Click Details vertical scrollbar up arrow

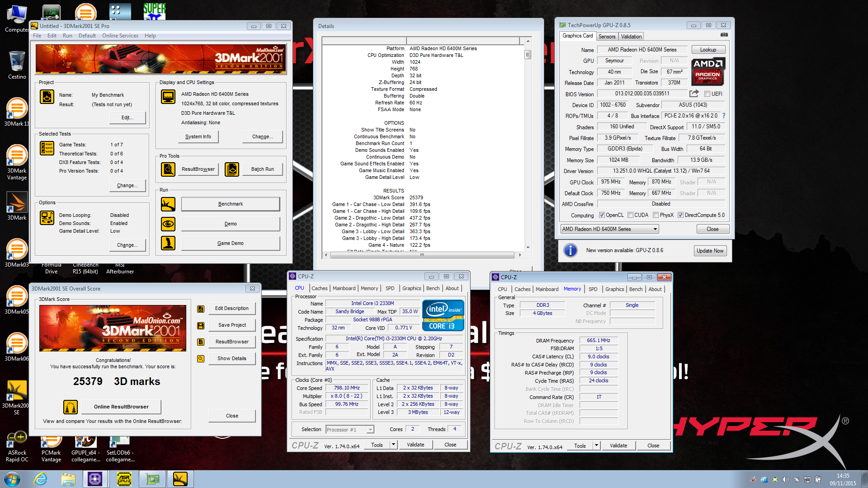click(x=528, y=41)
